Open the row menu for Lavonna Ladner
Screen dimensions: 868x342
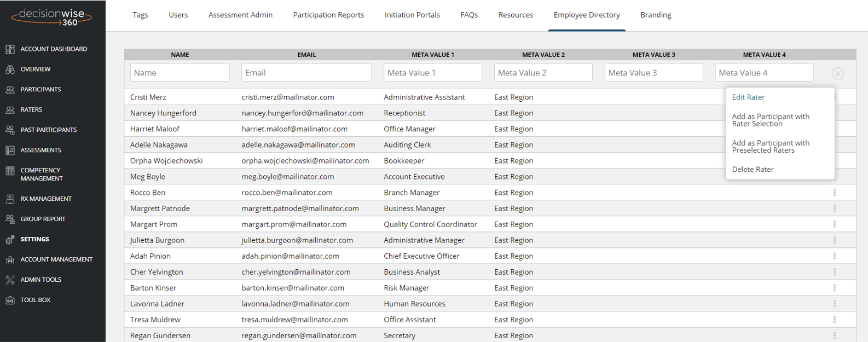[835, 304]
